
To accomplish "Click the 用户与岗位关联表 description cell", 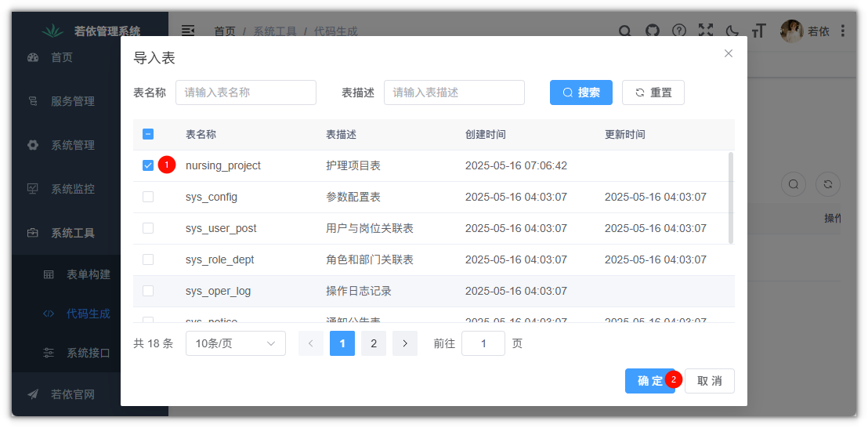I will [370, 228].
